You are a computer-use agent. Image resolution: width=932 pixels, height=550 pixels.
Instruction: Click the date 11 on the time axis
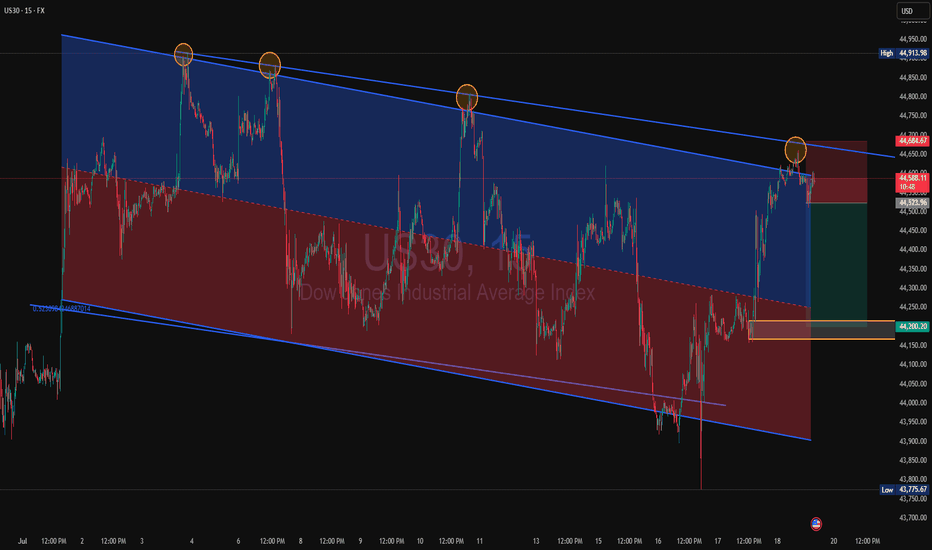[479, 541]
